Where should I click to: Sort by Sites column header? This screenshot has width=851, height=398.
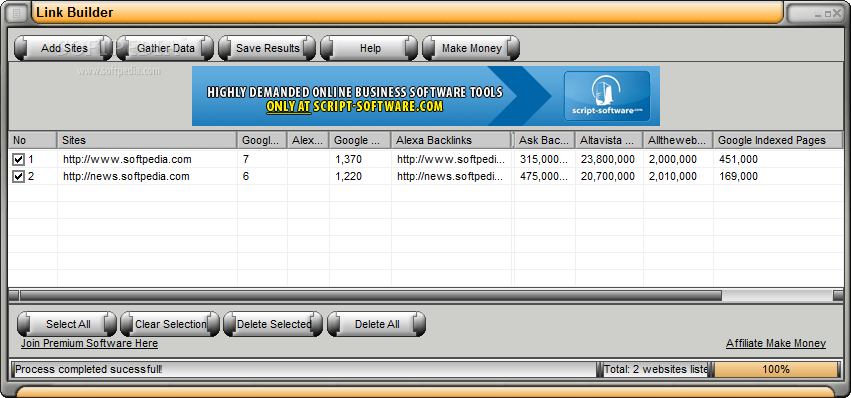(147, 140)
